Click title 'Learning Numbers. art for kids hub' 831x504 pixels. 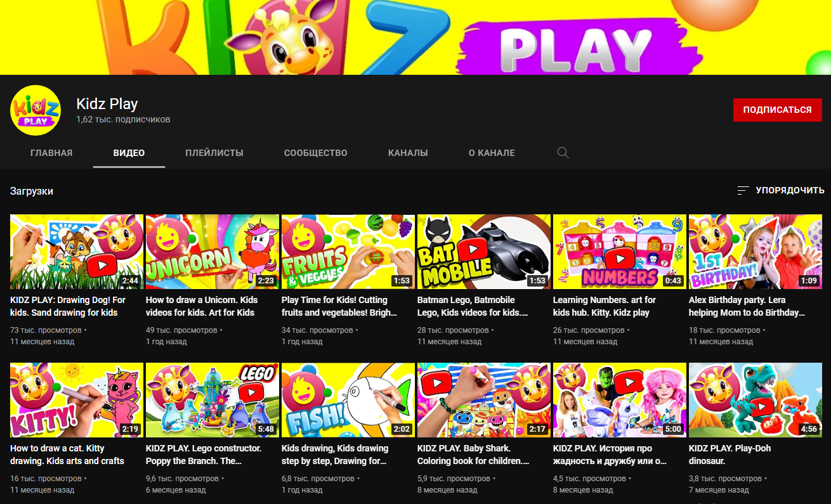(x=605, y=306)
